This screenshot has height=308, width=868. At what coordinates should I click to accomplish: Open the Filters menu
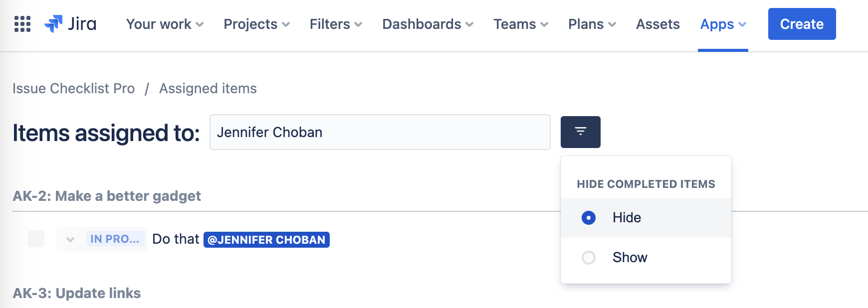click(x=336, y=24)
